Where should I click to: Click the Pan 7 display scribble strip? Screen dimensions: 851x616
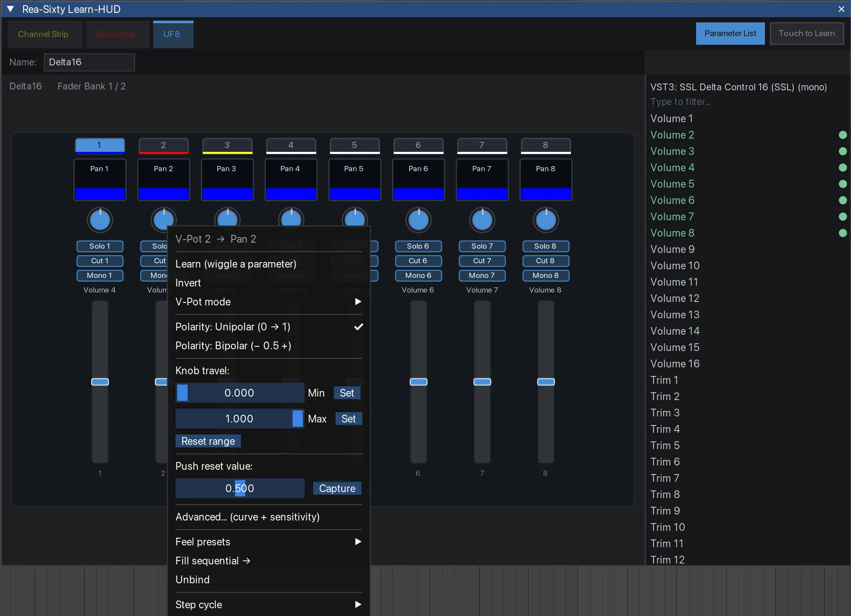click(x=482, y=180)
